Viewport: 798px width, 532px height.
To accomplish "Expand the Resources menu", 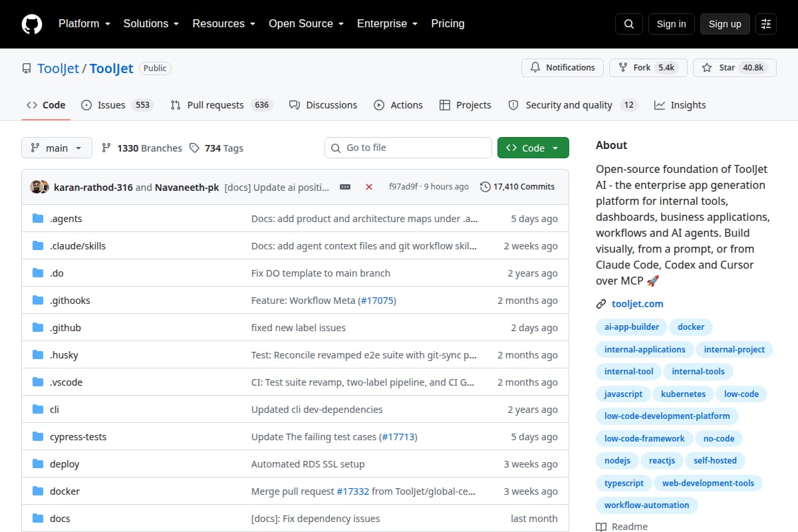I will click(224, 24).
